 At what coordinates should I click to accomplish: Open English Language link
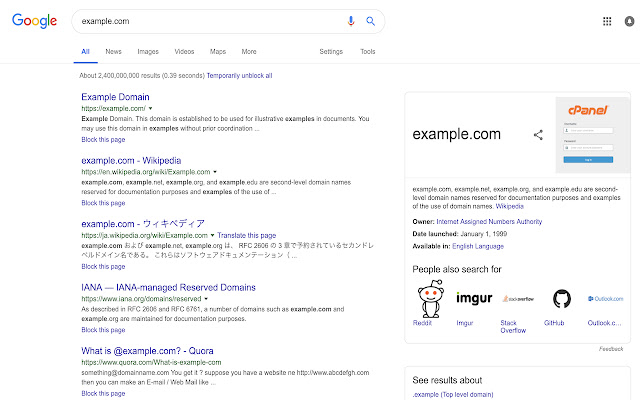tap(478, 247)
